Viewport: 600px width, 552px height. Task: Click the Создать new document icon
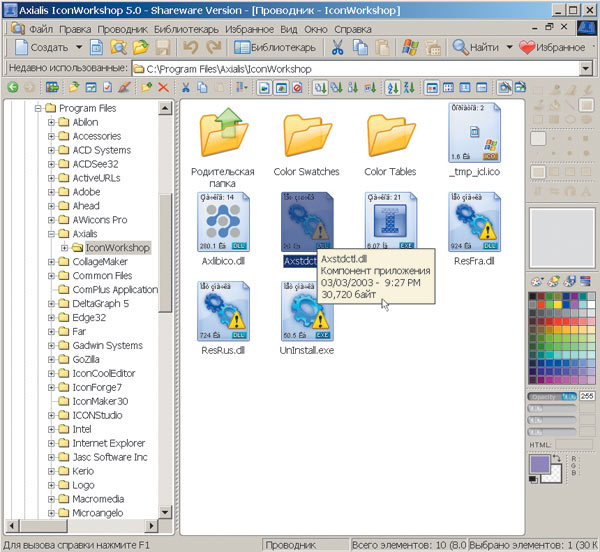coord(21,47)
